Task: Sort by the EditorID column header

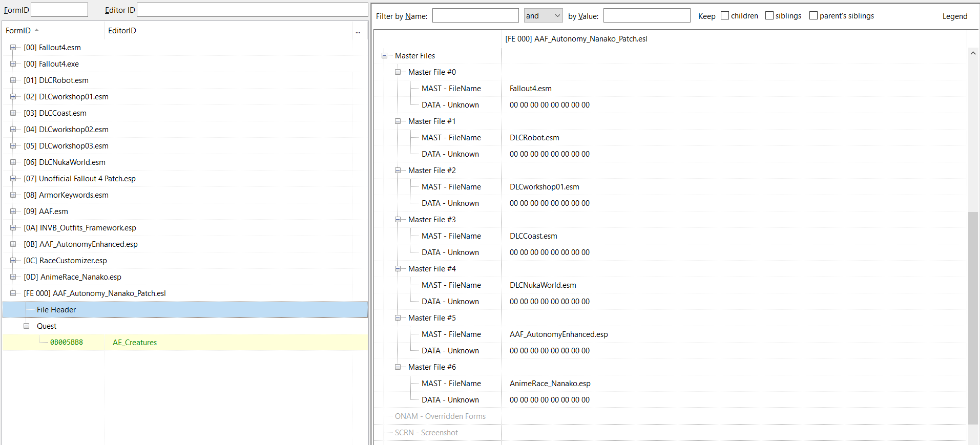Action: pos(228,31)
